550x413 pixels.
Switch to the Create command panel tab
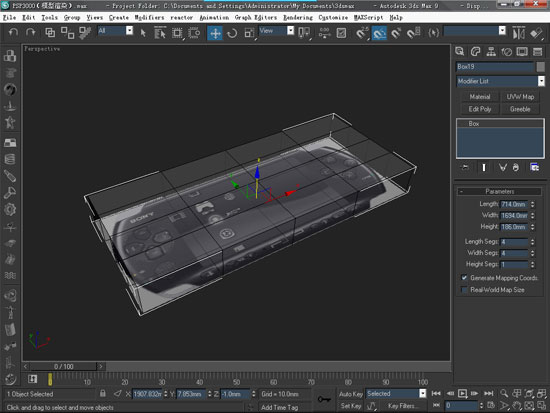click(x=460, y=52)
